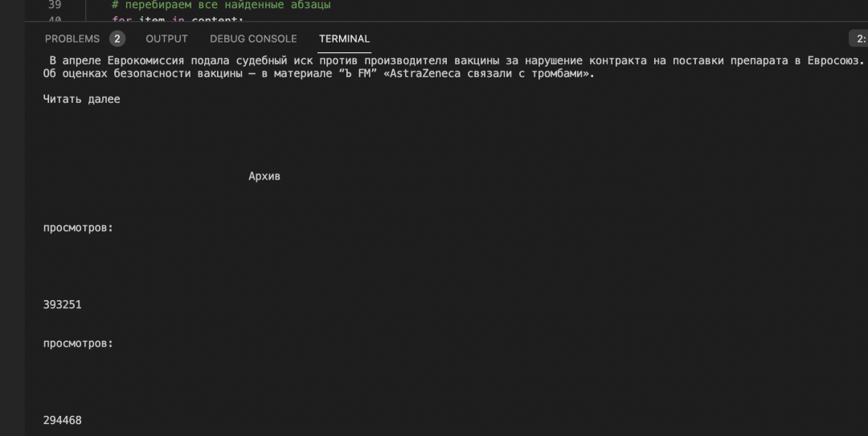Image resolution: width=868 pixels, height=436 pixels.
Task: Click 'Читать далее' text in terminal output
Action: (x=81, y=99)
